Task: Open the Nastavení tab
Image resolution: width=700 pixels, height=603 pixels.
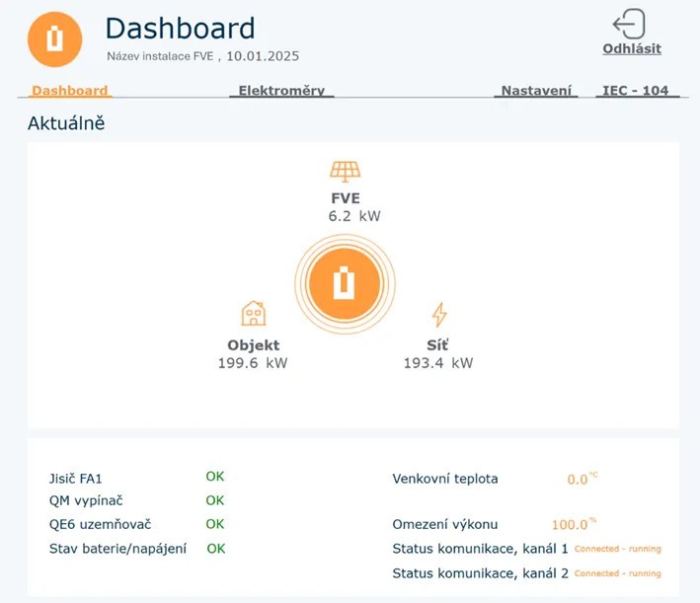Action: 536,91
